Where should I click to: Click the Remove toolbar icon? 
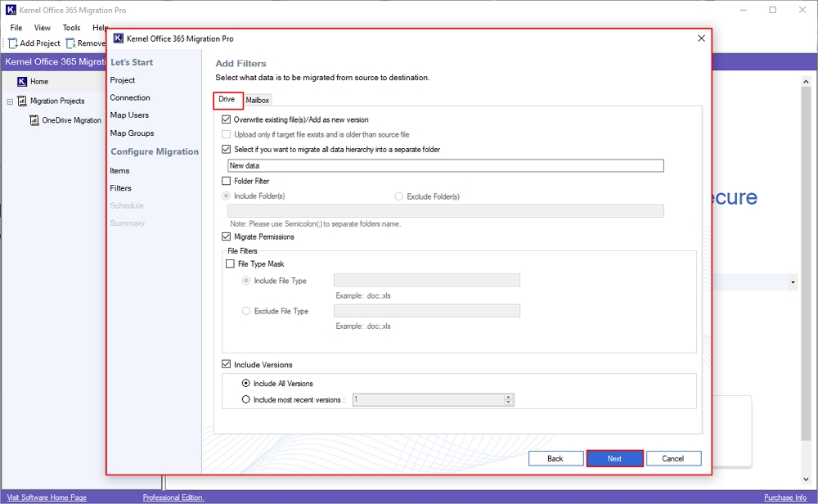pos(70,43)
